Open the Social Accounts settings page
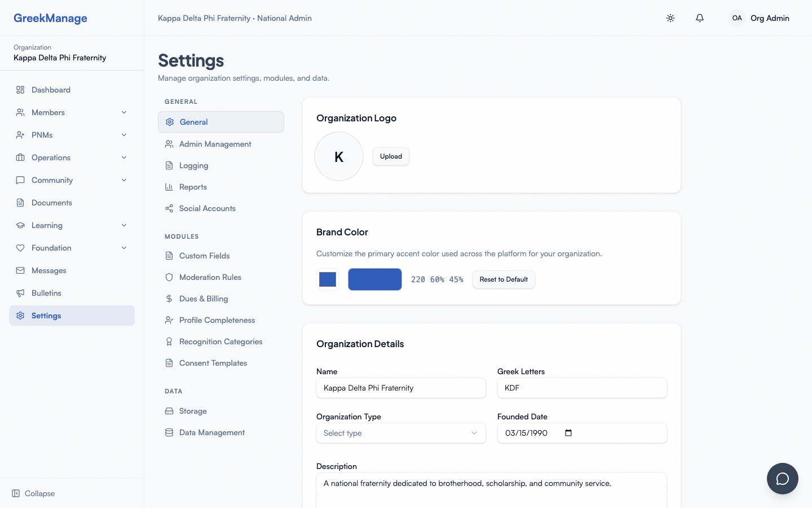 (x=207, y=208)
